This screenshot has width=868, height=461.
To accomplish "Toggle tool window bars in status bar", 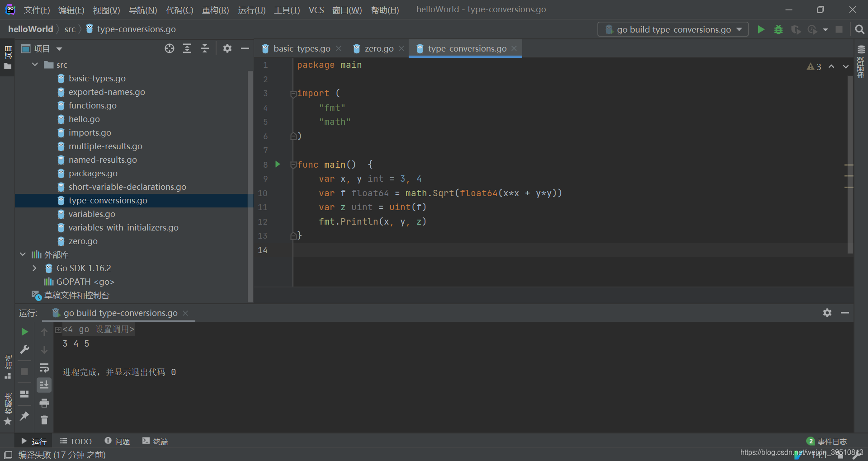I will [x=8, y=455].
